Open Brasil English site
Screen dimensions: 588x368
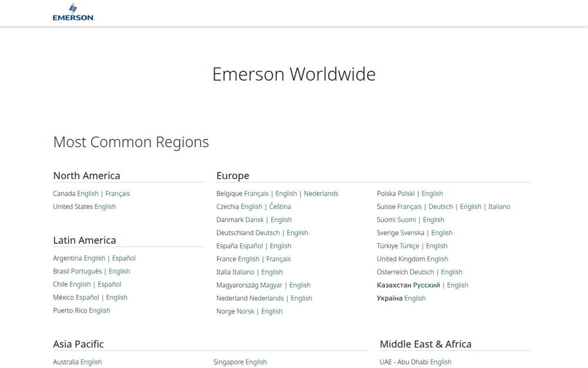[x=119, y=271]
